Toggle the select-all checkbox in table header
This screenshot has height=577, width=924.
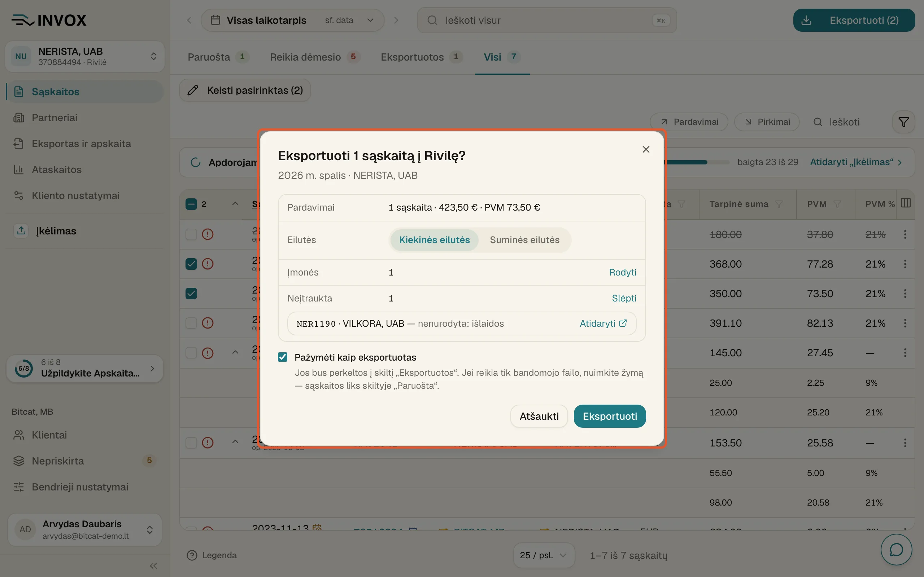coord(191,204)
